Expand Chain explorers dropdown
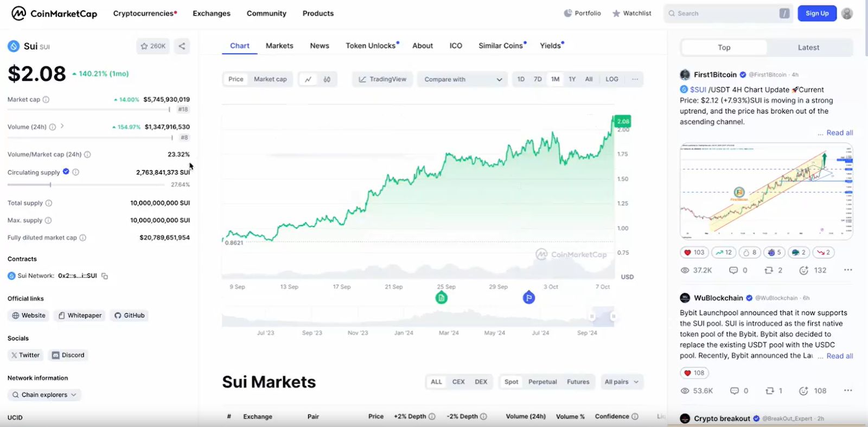 click(x=44, y=395)
